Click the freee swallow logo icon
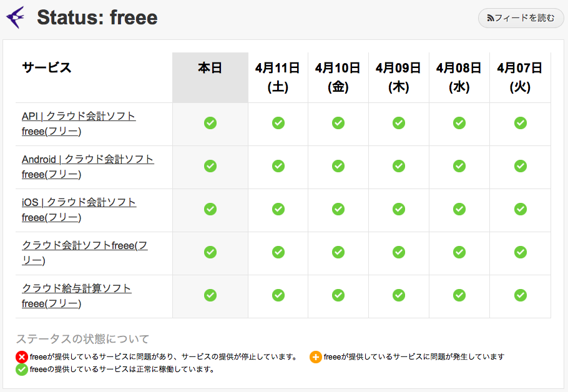Image resolution: width=568 pixels, height=392 pixels. [x=16, y=17]
